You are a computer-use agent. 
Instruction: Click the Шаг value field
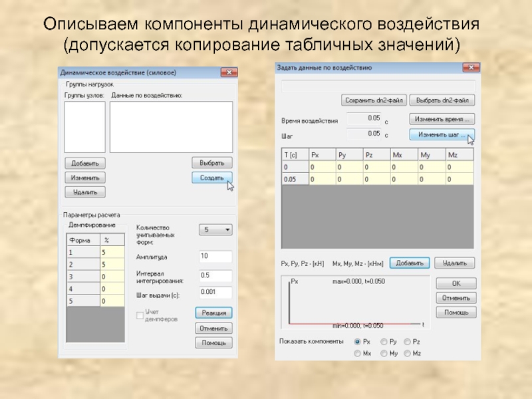click(x=364, y=134)
